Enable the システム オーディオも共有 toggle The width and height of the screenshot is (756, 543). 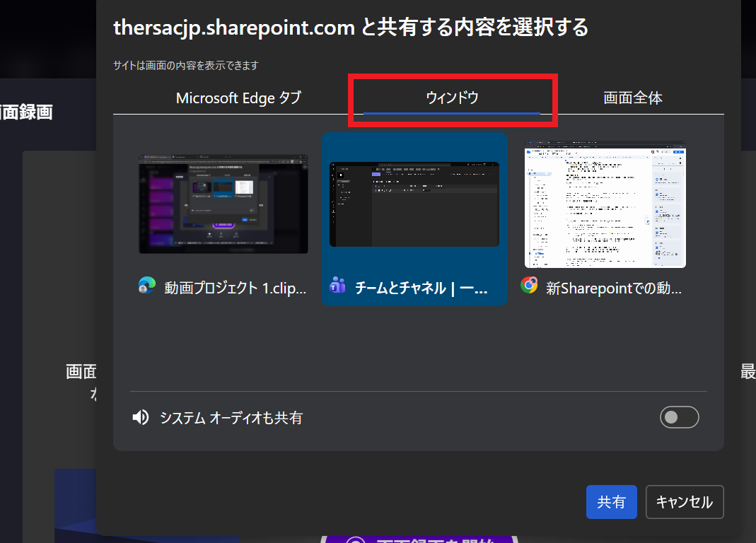pyautogui.click(x=679, y=418)
